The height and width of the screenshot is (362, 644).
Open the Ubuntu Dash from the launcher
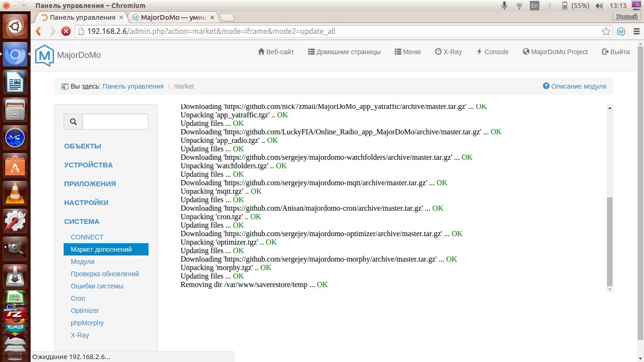(16, 26)
